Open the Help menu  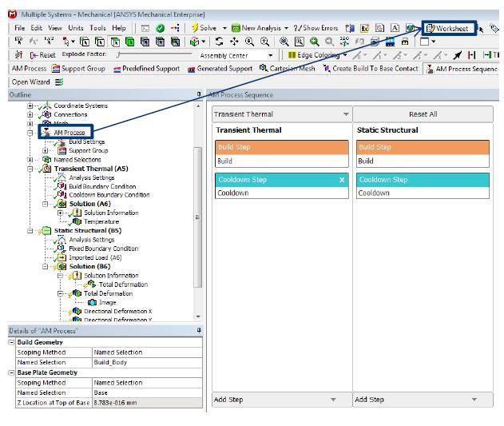click(118, 28)
